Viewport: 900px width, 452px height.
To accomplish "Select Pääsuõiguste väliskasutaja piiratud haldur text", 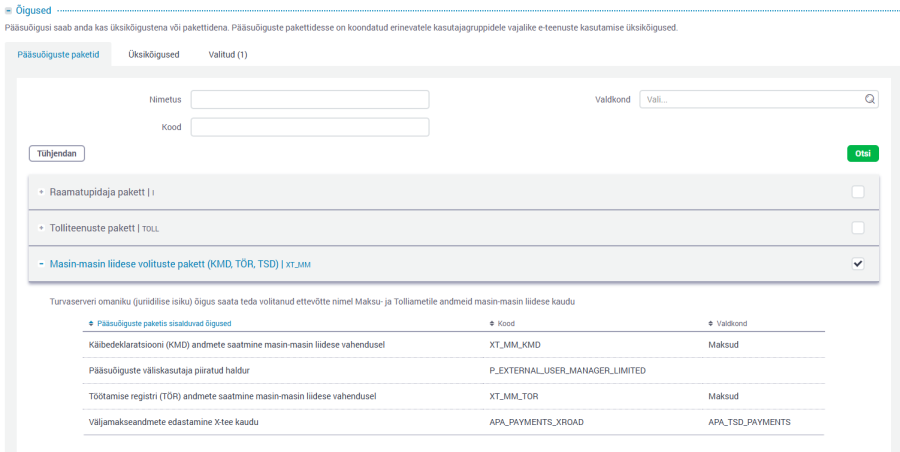I will [x=169, y=370].
